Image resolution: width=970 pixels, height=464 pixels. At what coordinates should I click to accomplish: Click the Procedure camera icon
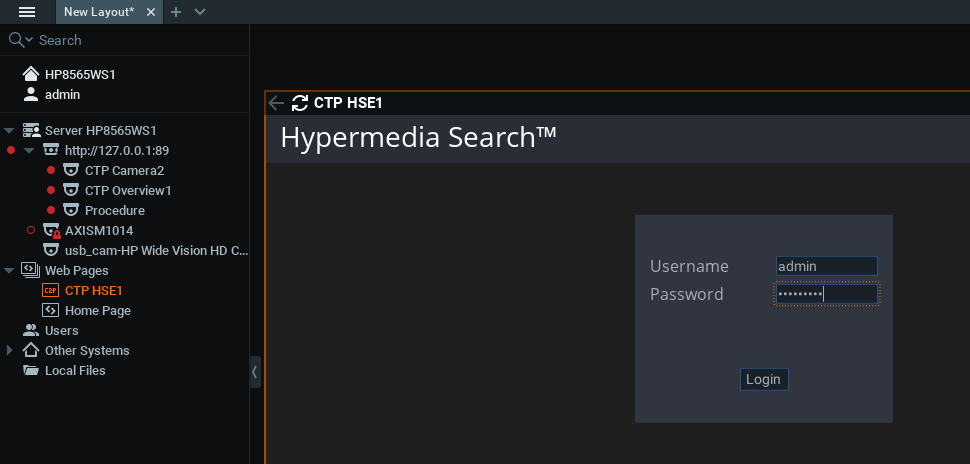coord(71,210)
